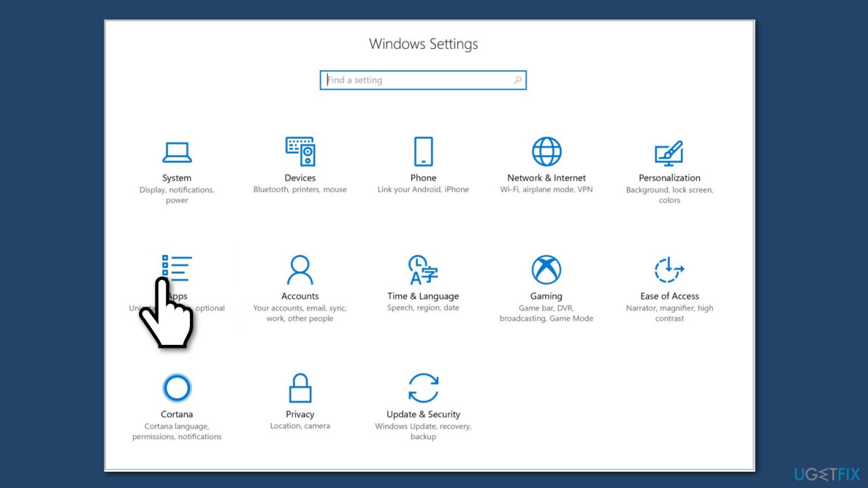The height and width of the screenshot is (488, 868).
Task: Click the Devices icon
Action: point(300,150)
